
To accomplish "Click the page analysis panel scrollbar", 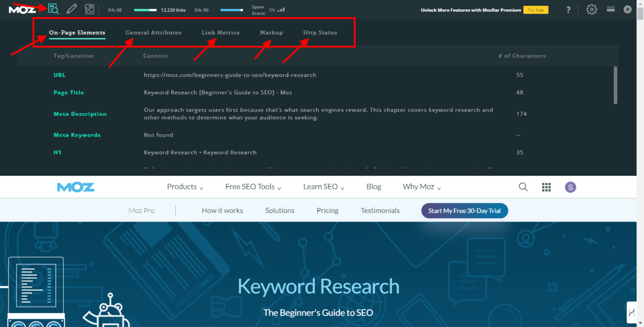I will [615, 85].
